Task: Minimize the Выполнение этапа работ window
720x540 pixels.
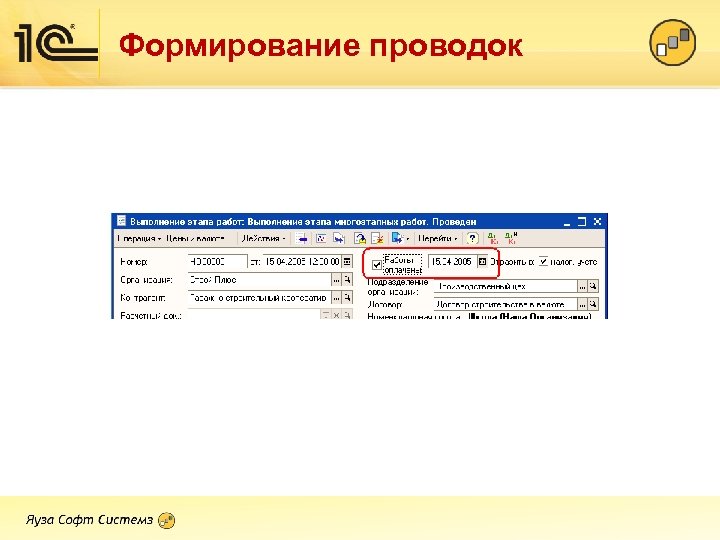Action: click(567, 222)
